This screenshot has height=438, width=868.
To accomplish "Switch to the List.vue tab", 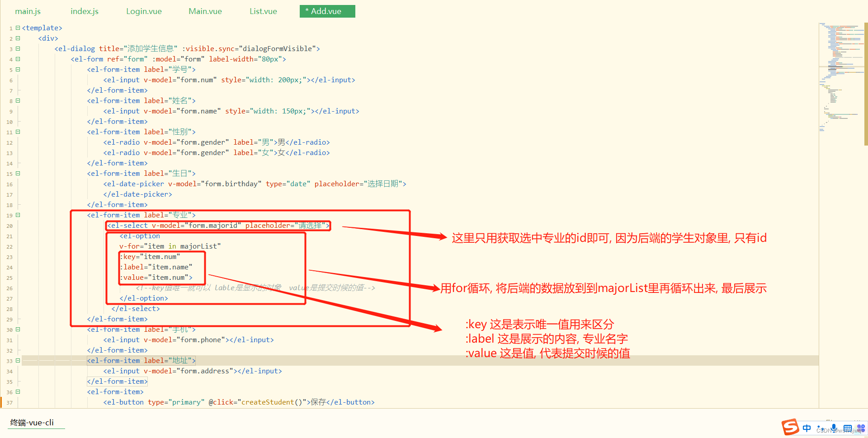I will (264, 11).
